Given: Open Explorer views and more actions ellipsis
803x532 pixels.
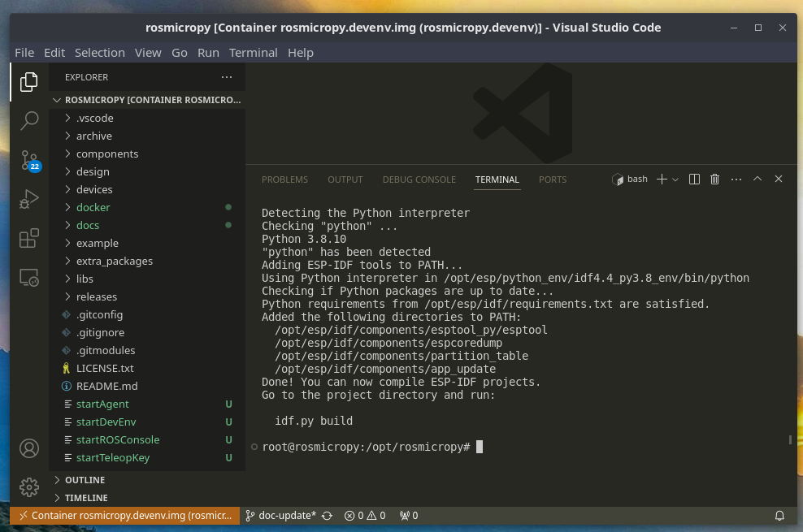Looking at the screenshot, I should pos(227,77).
